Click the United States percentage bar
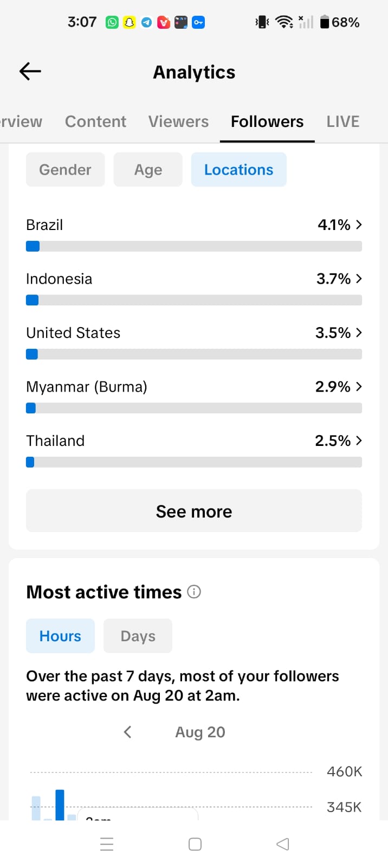The width and height of the screenshot is (388, 868). [194, 354]
